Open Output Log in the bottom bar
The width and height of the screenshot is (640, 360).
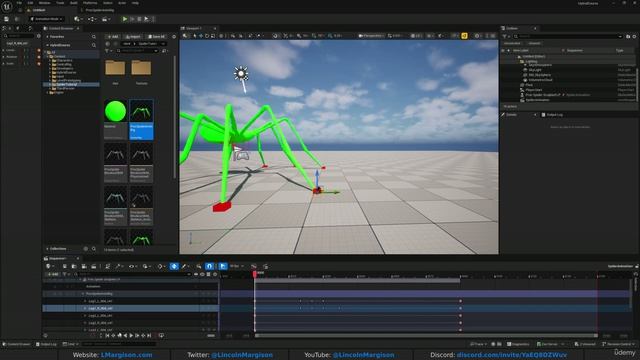click(x=46, y=344)
